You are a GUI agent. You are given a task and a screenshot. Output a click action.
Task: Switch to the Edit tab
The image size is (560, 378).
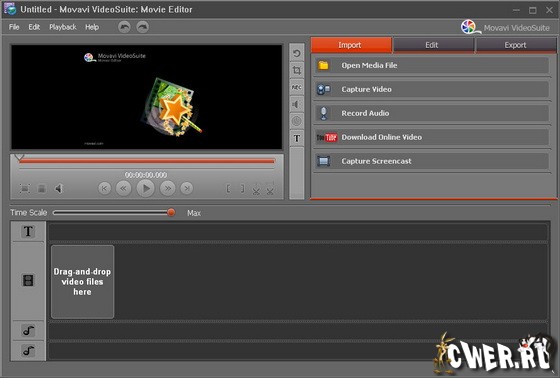[433, 45]
